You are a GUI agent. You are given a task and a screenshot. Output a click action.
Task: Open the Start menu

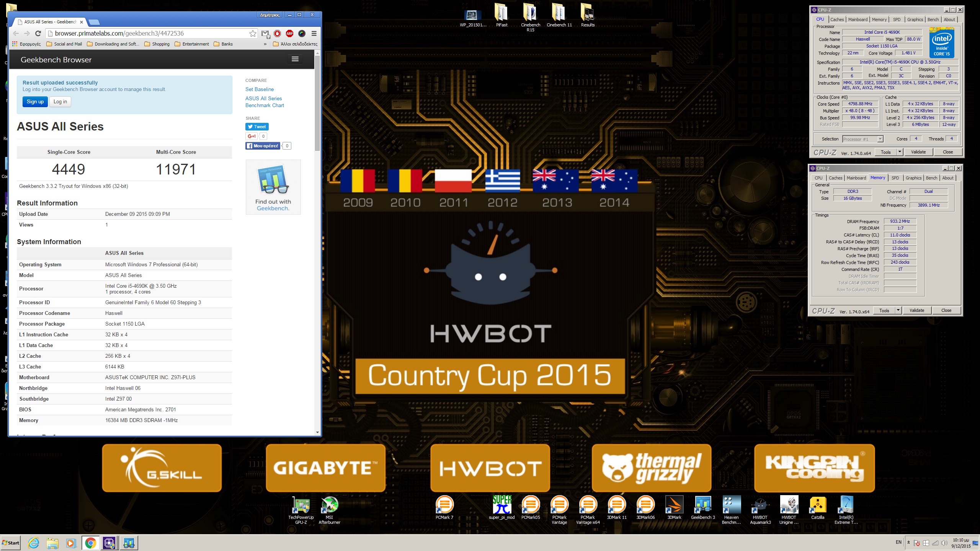point(11,543)
